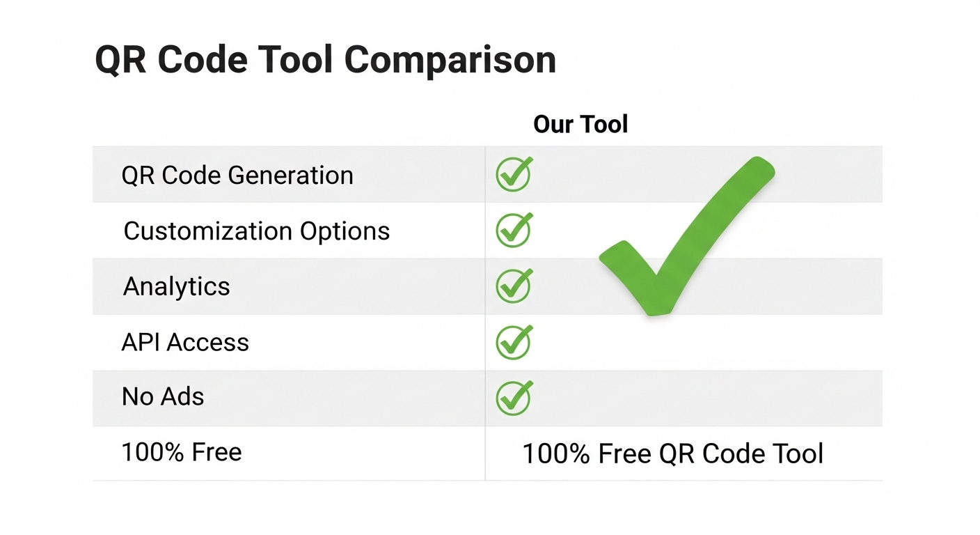
Task: Click the No Ads circled checkmark
Action: tap(514, 398)
